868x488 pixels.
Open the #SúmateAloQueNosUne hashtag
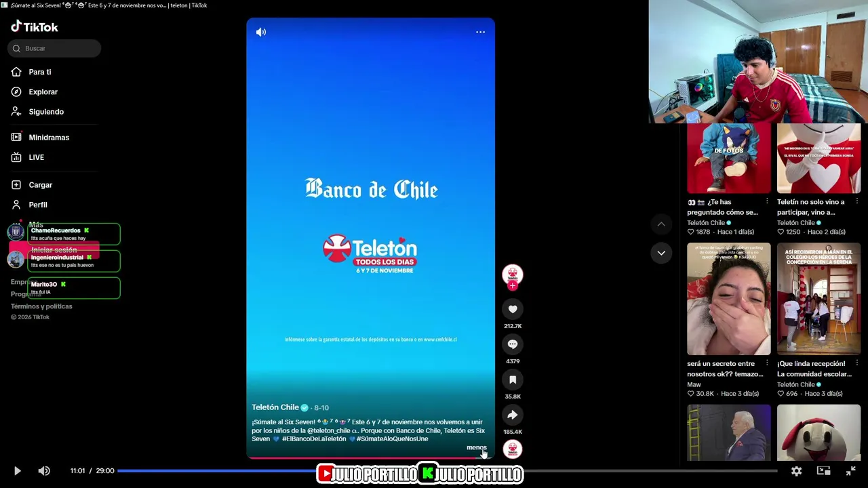tap(393, 439)
